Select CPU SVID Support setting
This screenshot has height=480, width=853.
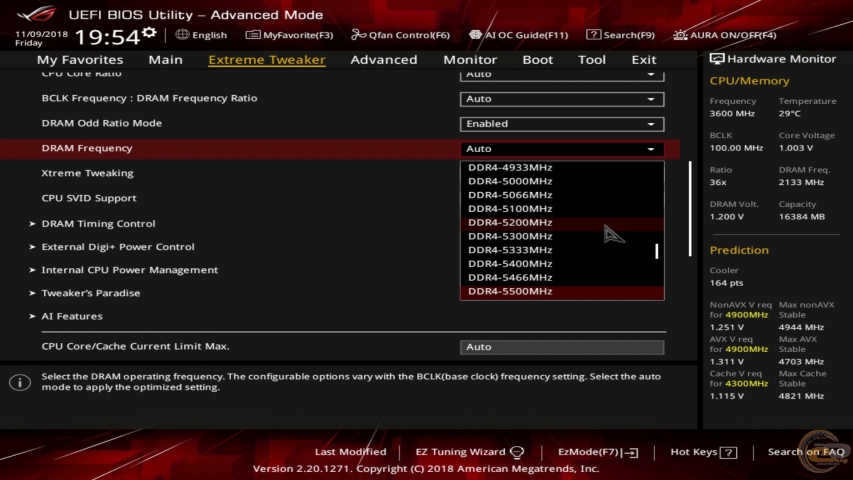(89, 198)
